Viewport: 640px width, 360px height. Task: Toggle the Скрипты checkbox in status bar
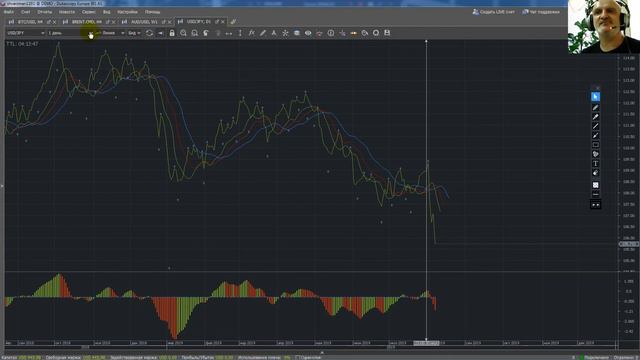[298, 358]
